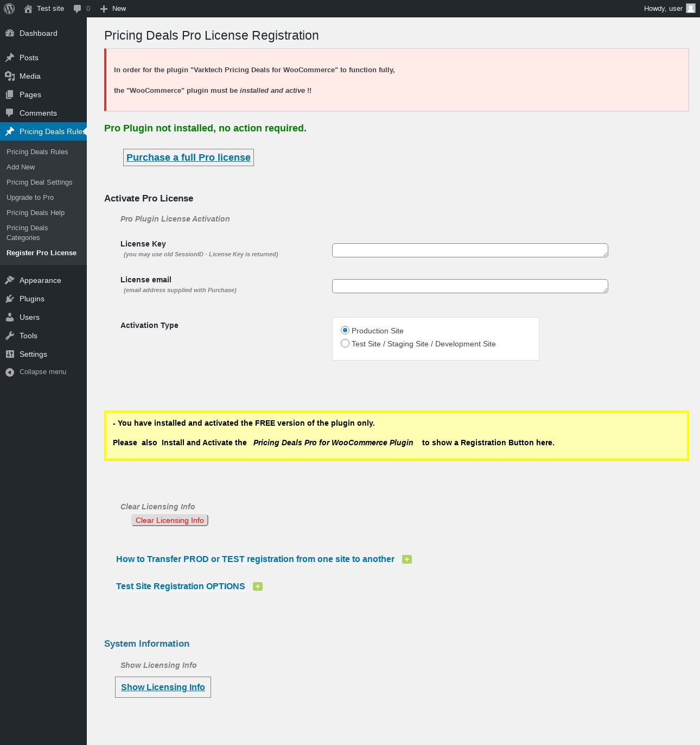The image size is (700, 745).
Task: Open Upgrade to Pro submenu item
Action: [30, 198]
